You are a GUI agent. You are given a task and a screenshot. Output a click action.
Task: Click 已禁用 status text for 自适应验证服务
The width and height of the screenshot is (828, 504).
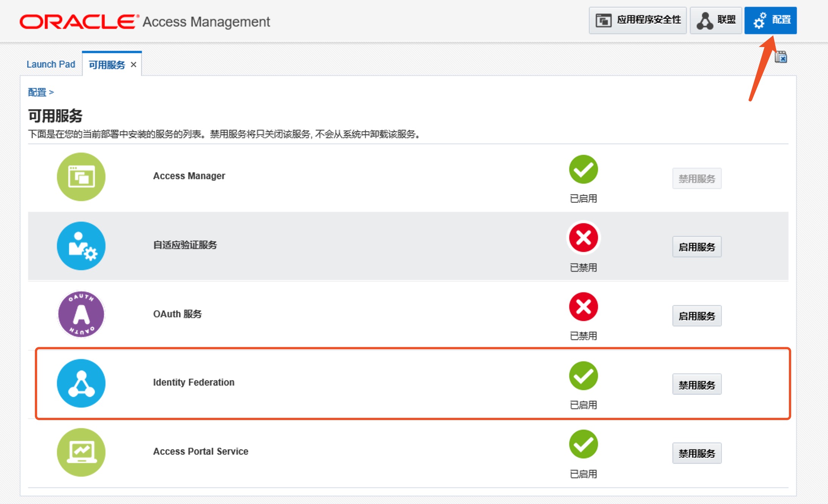583,268
